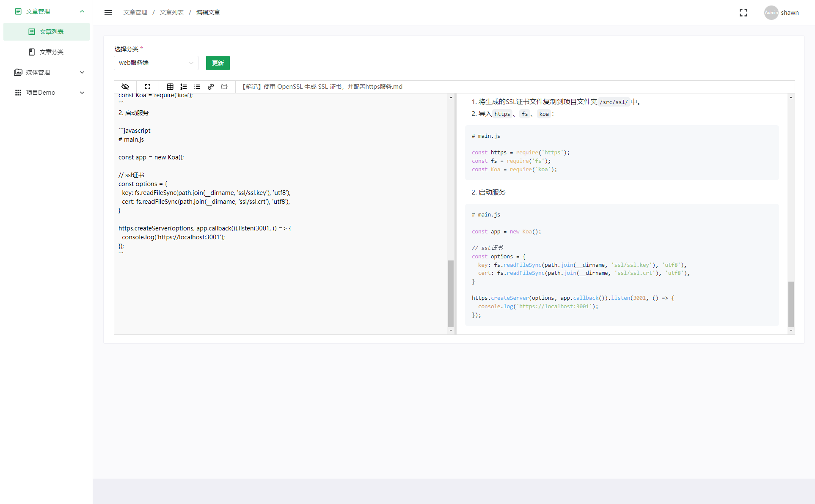
Task: Click editor fullscreen icon in toolbar
Action: point(148,87)
